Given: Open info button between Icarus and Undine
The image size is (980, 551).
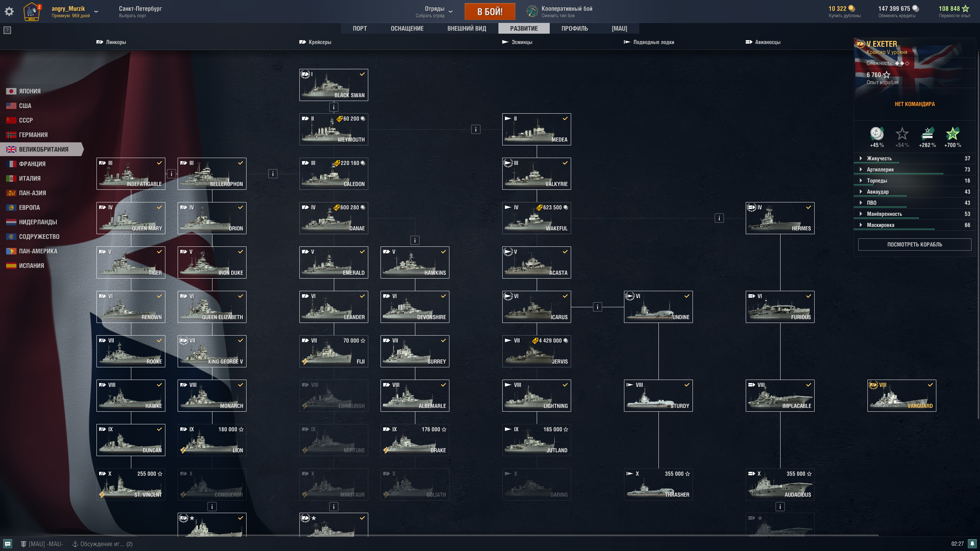Looking at the screenshot, I should [x=597, y=307].
